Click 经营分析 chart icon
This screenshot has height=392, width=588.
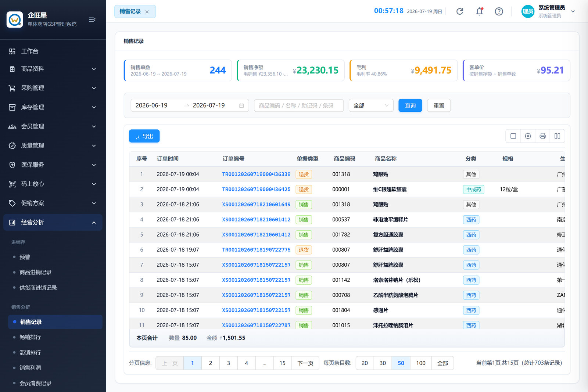(12, 222)
